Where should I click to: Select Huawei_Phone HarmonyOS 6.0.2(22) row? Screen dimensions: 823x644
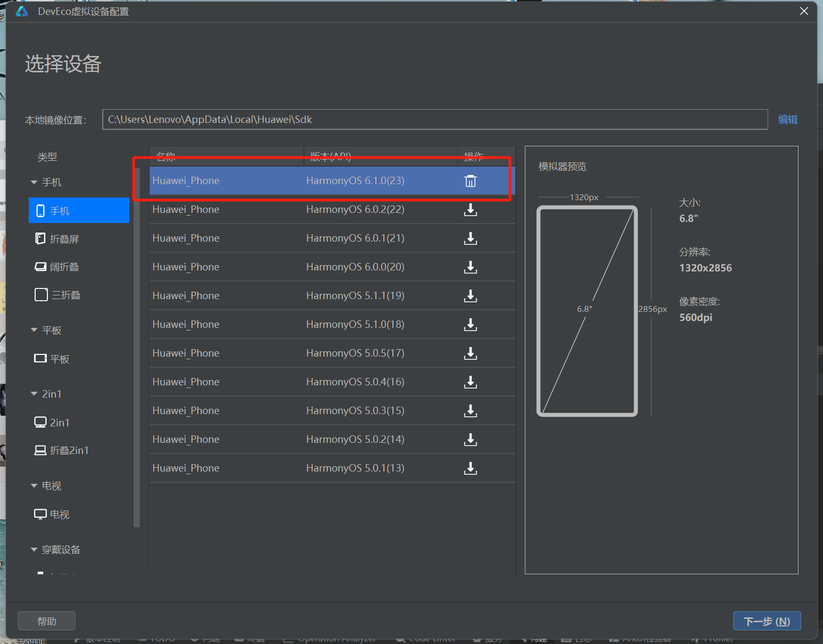[x=332, y=210]
